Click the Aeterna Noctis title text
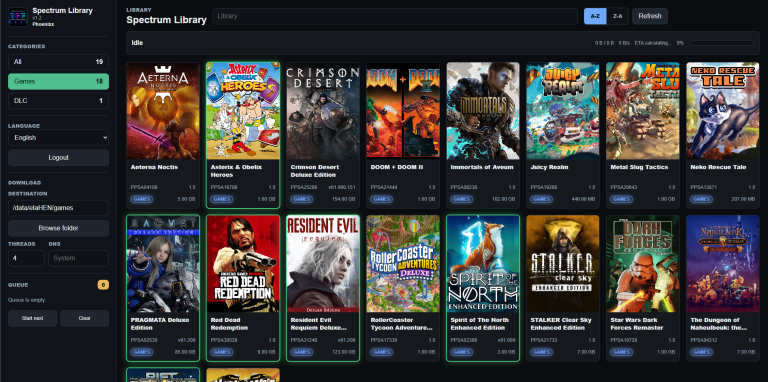 point(154,167)
